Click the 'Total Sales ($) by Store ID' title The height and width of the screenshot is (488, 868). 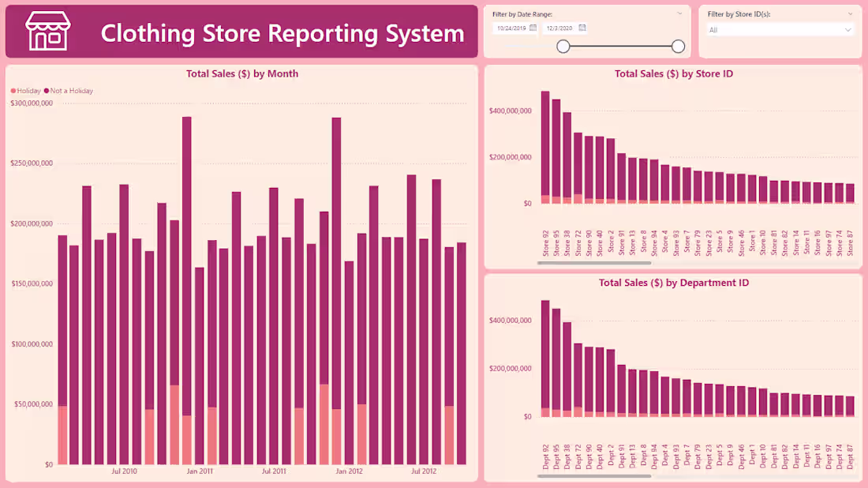click(x=676, y=73)
